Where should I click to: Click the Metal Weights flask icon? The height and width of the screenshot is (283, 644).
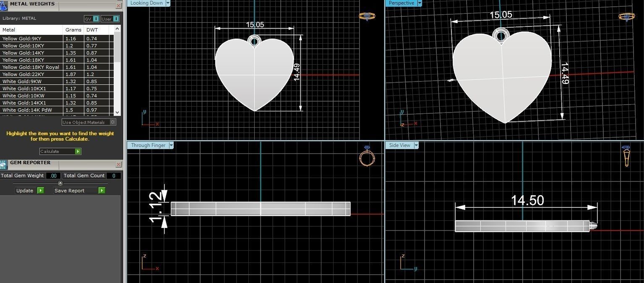pos(3,5)
